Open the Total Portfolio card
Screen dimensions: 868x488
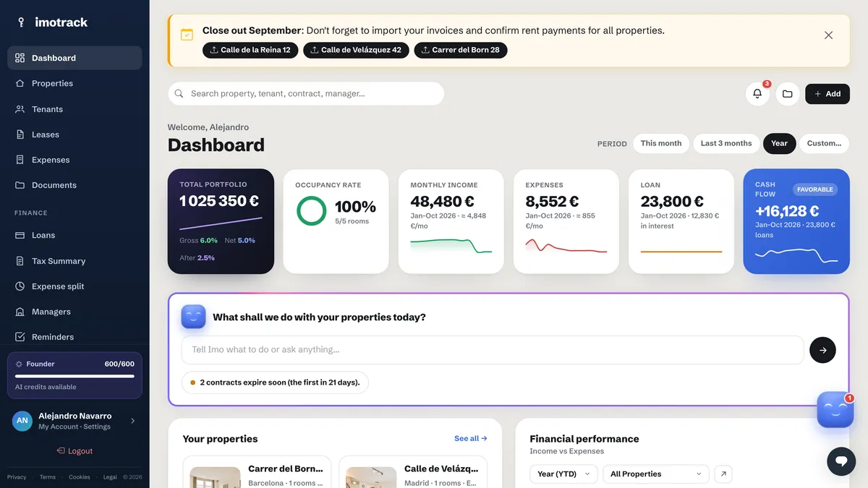(221, 221)
